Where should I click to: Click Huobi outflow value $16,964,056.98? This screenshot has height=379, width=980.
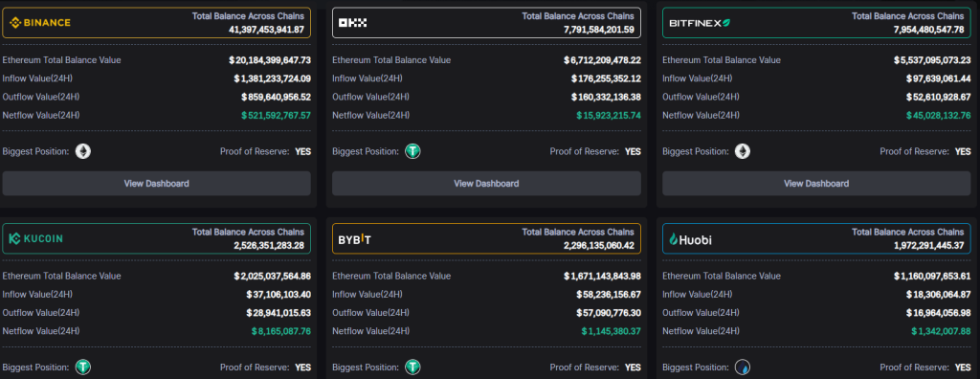(x=938, y=313)
